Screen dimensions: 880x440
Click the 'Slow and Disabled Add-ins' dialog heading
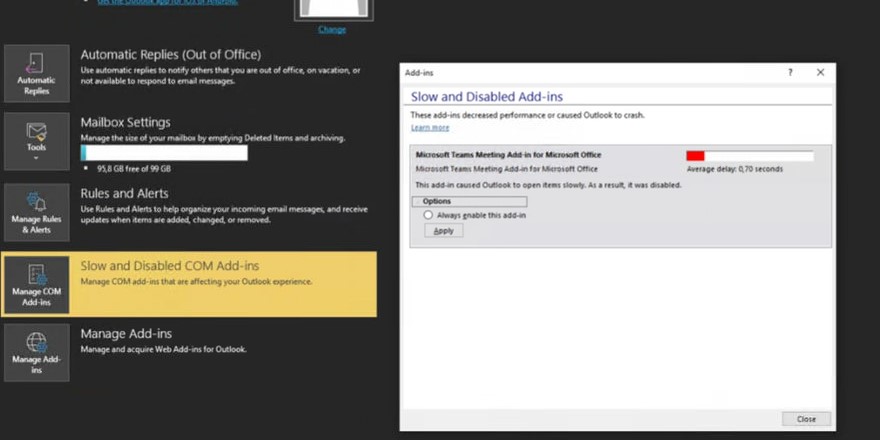tap(487, 97)
